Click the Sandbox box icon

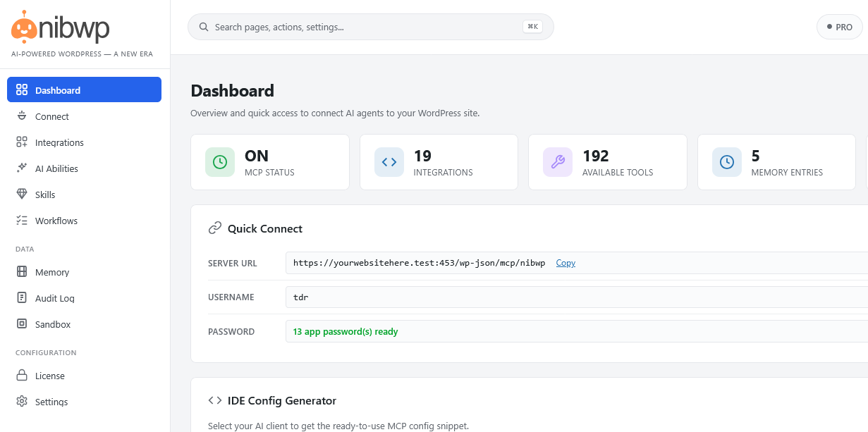pyautogui.click(x=22, y=324)
